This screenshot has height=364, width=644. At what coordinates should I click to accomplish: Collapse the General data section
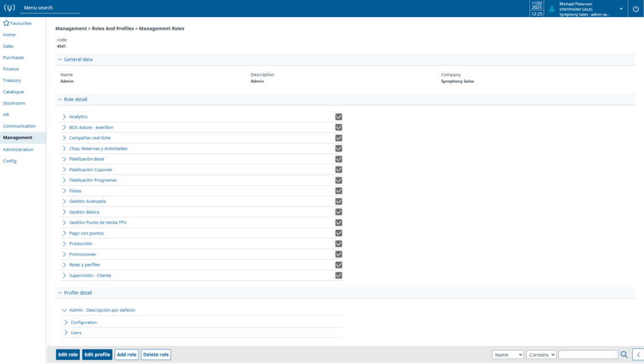(60, 59)
